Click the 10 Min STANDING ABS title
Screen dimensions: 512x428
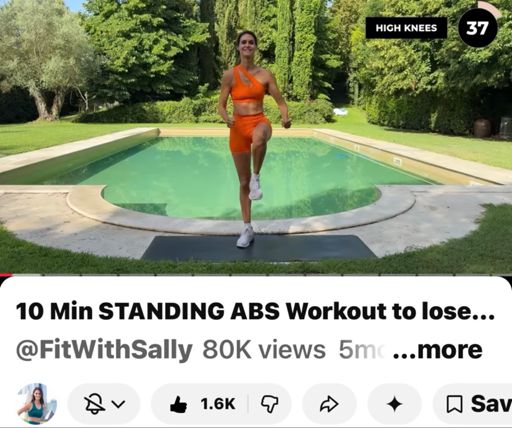(255, 311)
